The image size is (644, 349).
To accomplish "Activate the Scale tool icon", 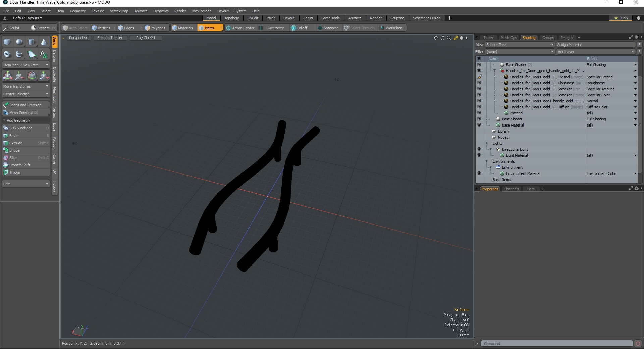I will 44,76.
